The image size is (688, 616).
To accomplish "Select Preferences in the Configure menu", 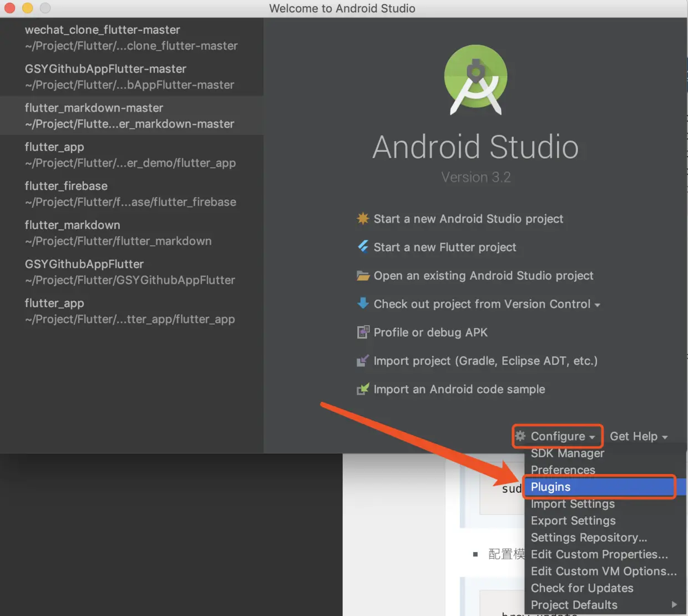I will click(x=605, y=469).
